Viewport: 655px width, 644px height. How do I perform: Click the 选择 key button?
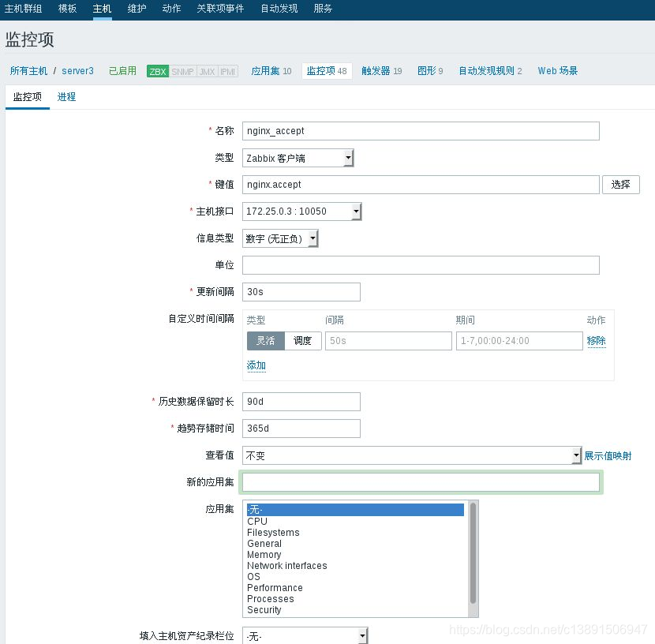point(621,185)
